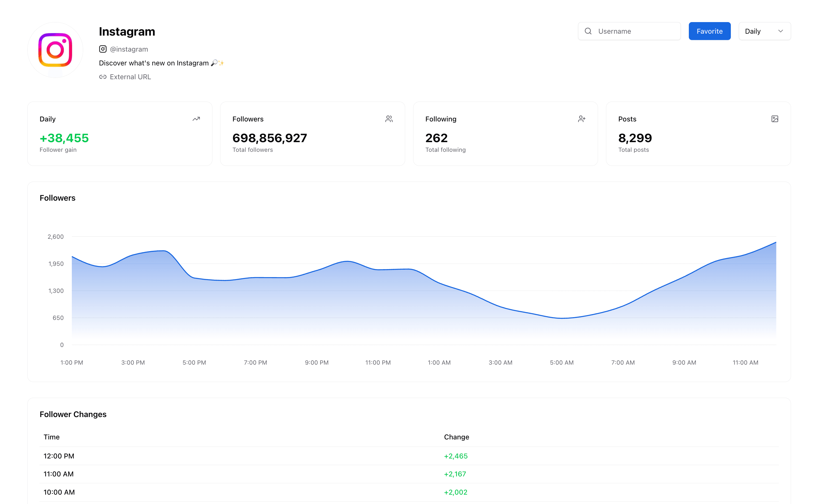Click the +38,455 follower gain value

pos(64,138)
